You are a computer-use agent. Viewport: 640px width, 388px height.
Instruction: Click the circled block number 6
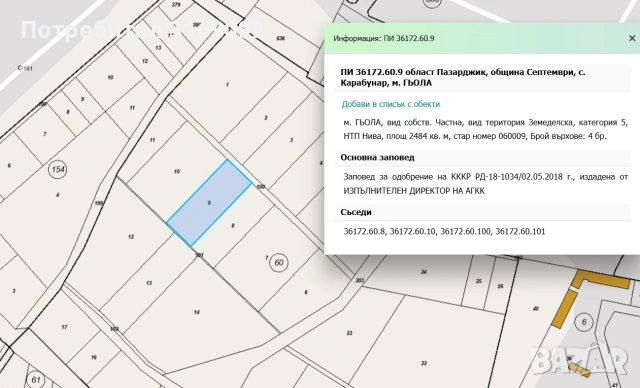(x=584, y=322)
